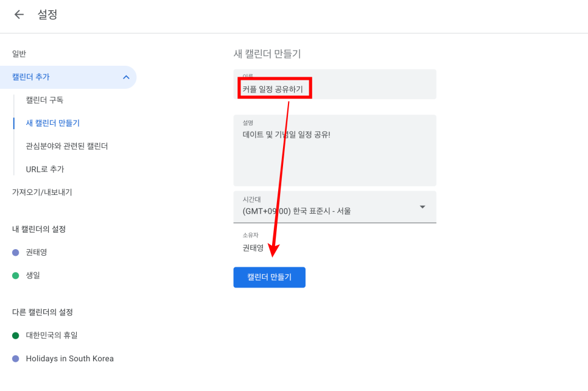Open the 시간대 timezone dropdown
Screen dimensions: 588x391
click(335, 207)
